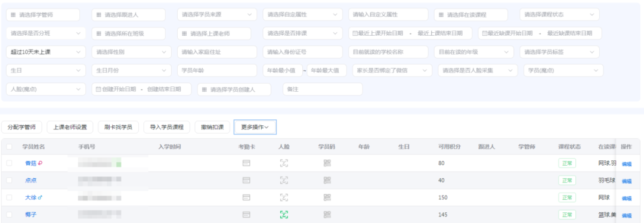The width and height of the screenshot is (644, 223).
Task: Open 请选择是否排课 dropdown
Action: tap(303, 33)
